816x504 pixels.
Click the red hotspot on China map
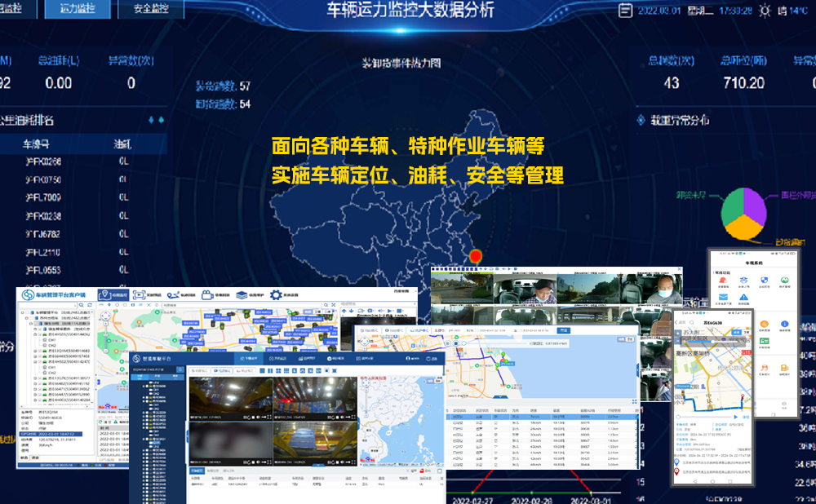pos(488,254)
